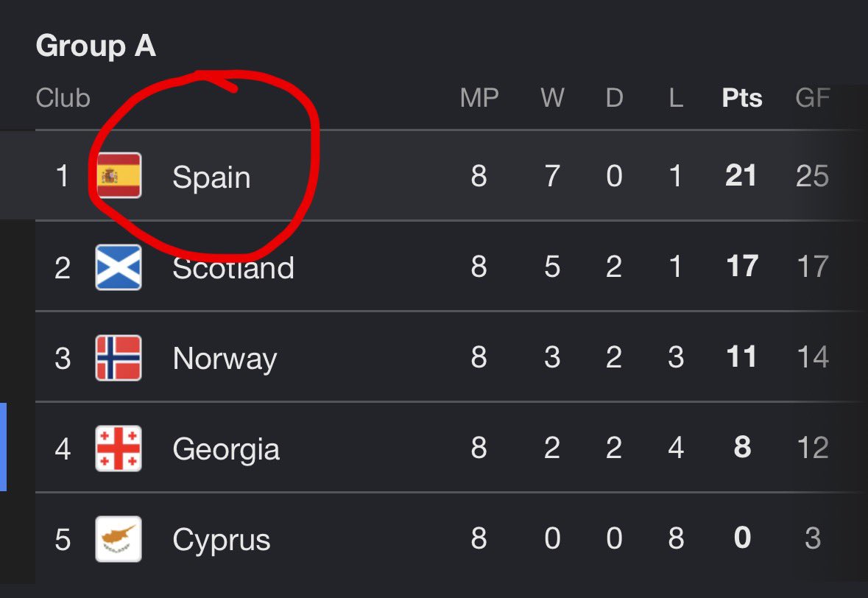This screenshot has height=598, width=868.
Task: Click the W column header
Action: click(552, 98)
